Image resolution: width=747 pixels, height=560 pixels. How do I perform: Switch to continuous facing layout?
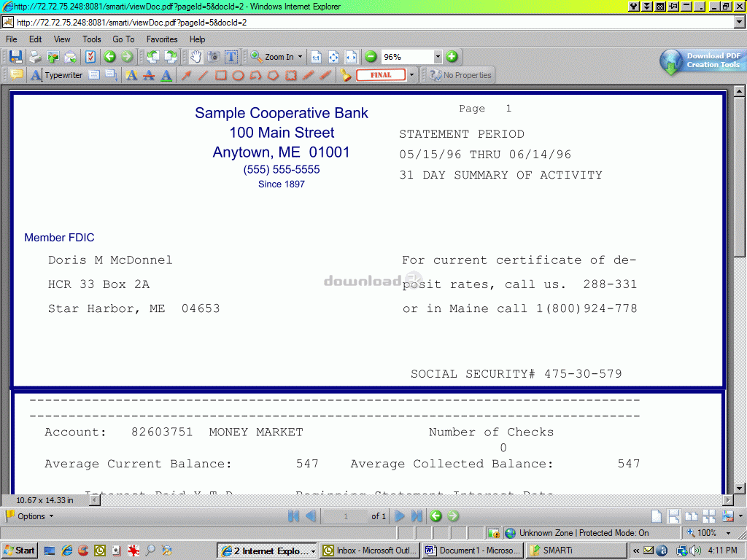click(709, 516)
